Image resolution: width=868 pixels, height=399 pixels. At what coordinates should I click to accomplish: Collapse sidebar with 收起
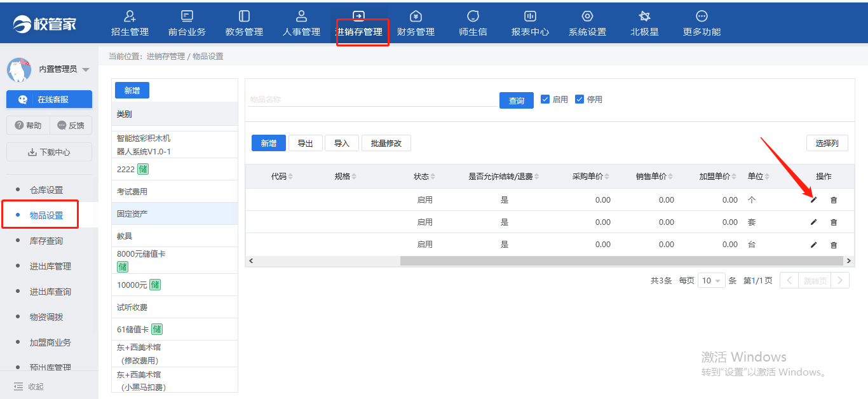[29, 386]
